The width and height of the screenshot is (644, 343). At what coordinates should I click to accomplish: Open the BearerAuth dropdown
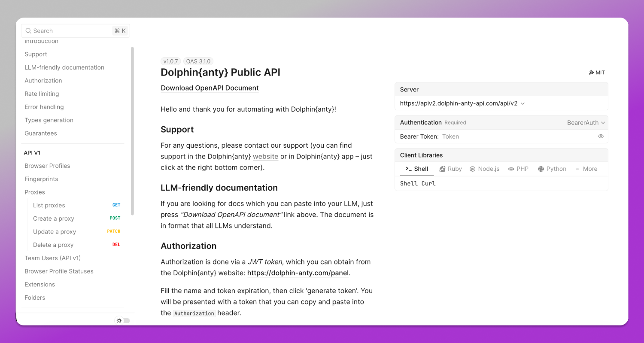[586, 122]
